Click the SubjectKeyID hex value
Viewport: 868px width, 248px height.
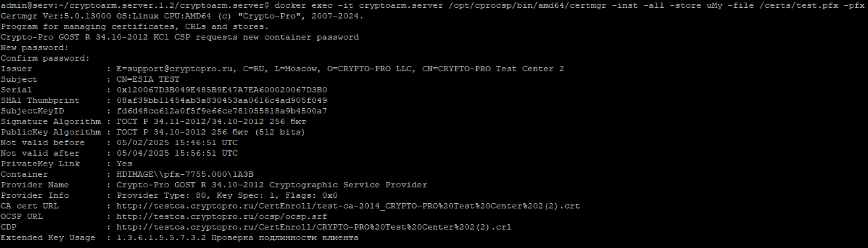[x=222, y=111]
